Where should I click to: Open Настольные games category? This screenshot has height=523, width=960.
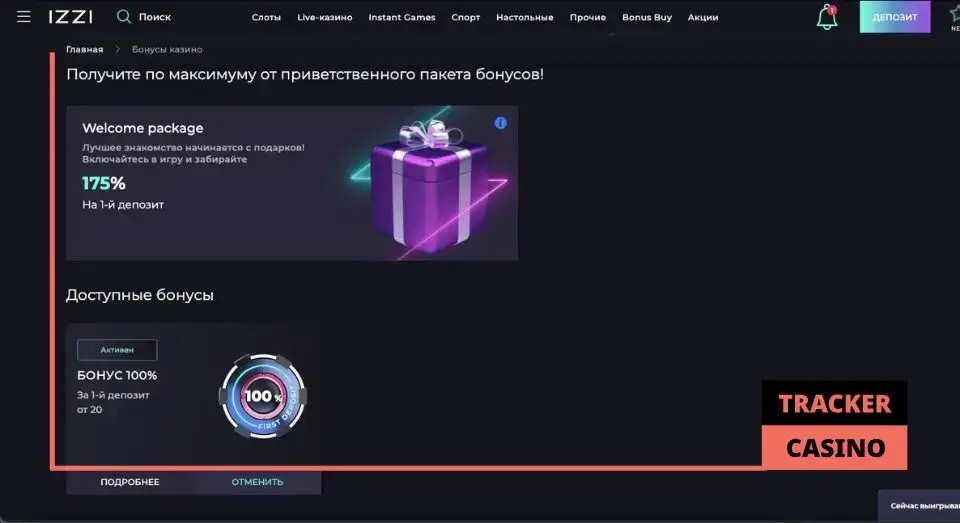tap(525, 17)
